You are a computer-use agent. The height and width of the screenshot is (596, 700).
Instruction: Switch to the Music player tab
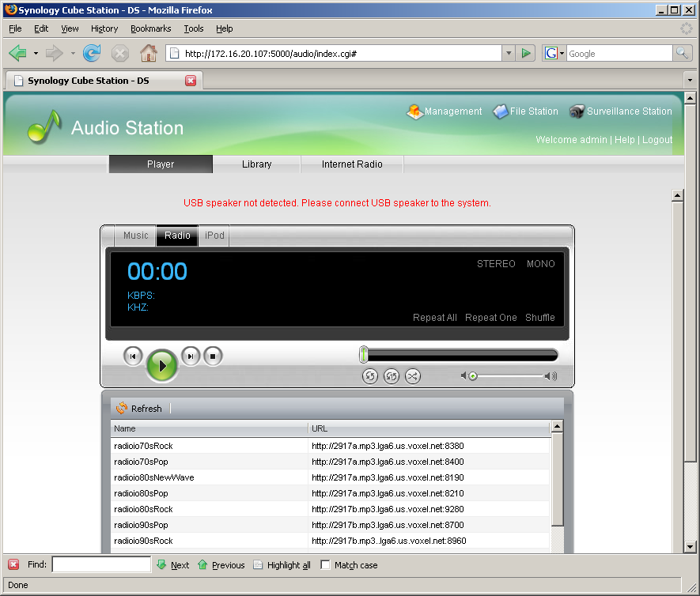(136, 236)
